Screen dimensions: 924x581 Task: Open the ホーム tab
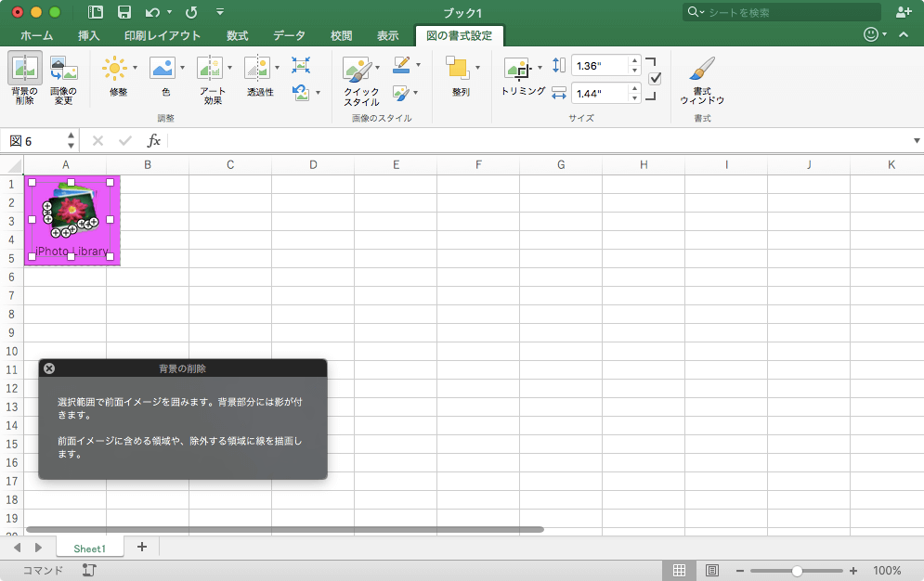point(36,36)
